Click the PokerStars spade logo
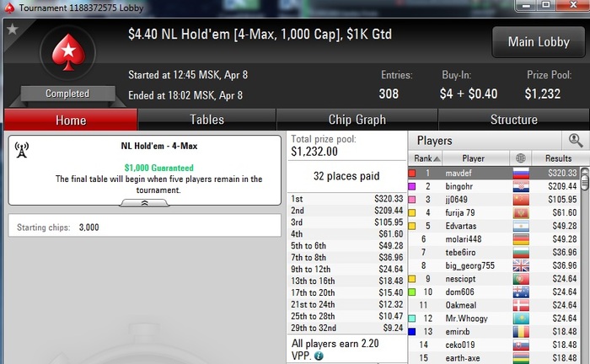This screenshot has width=590, height=364. click(68, 52)
